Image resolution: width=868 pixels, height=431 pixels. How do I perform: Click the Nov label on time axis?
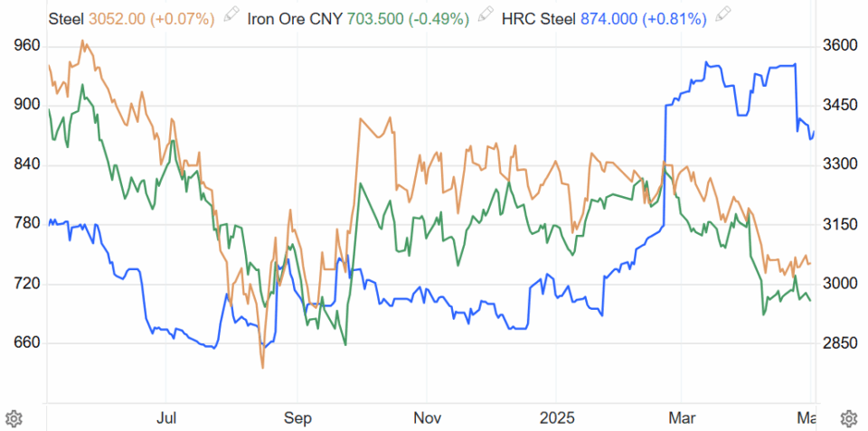click(x=426, y=417)
